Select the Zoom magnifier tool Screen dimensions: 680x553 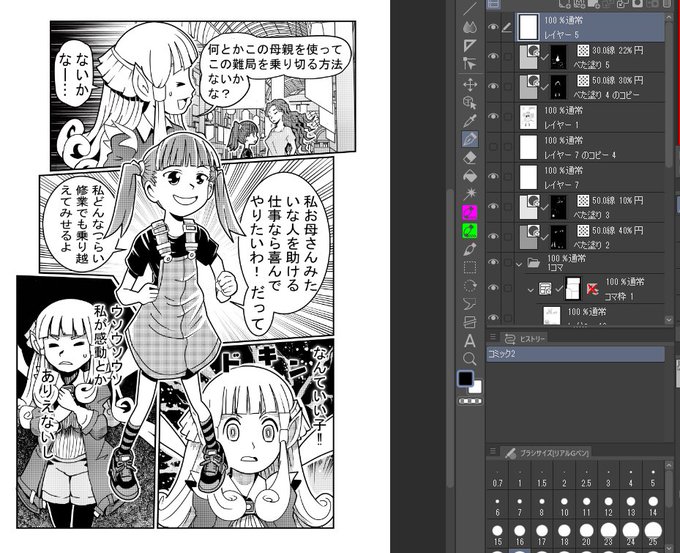point(470,359)
